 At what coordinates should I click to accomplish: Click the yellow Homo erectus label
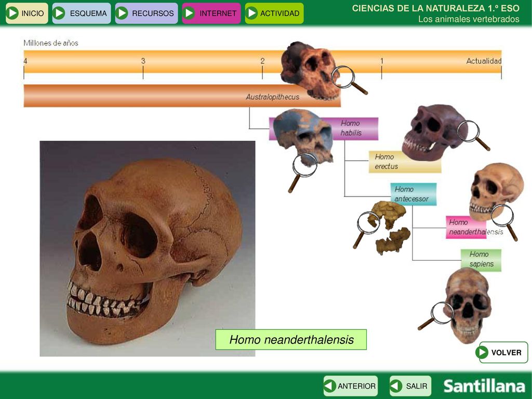click(405, 162)
